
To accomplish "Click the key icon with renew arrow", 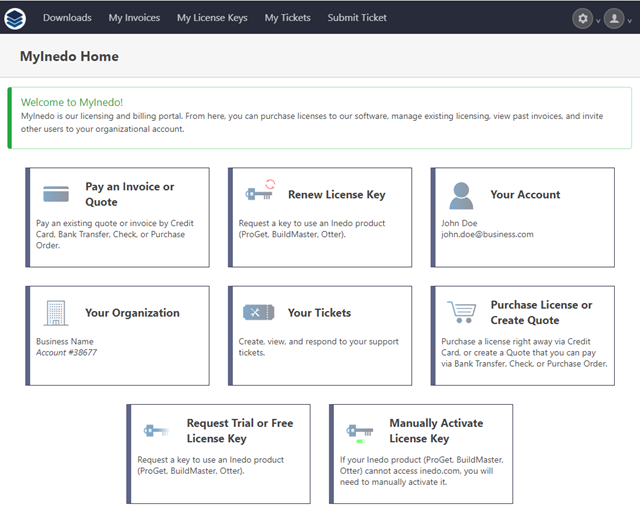I will pos(260,190).
